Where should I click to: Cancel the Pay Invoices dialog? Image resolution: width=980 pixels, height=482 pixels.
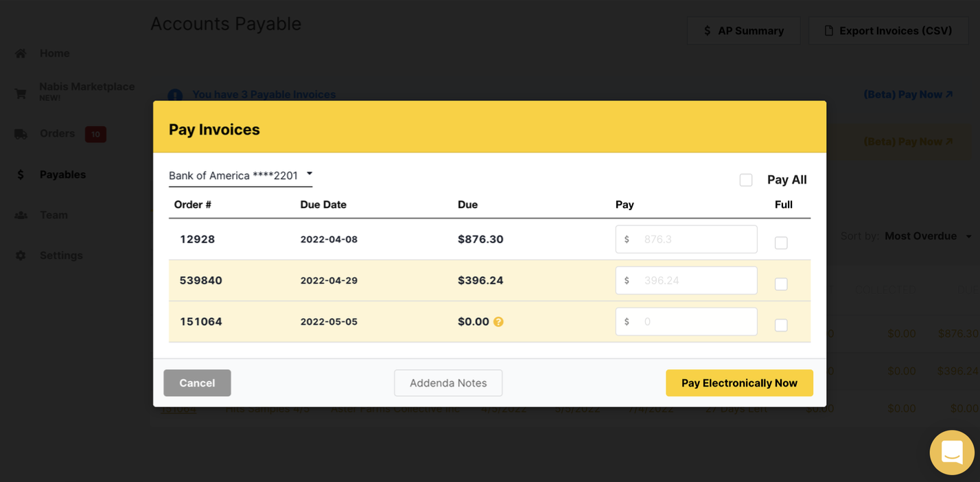(x=197, y=383)
